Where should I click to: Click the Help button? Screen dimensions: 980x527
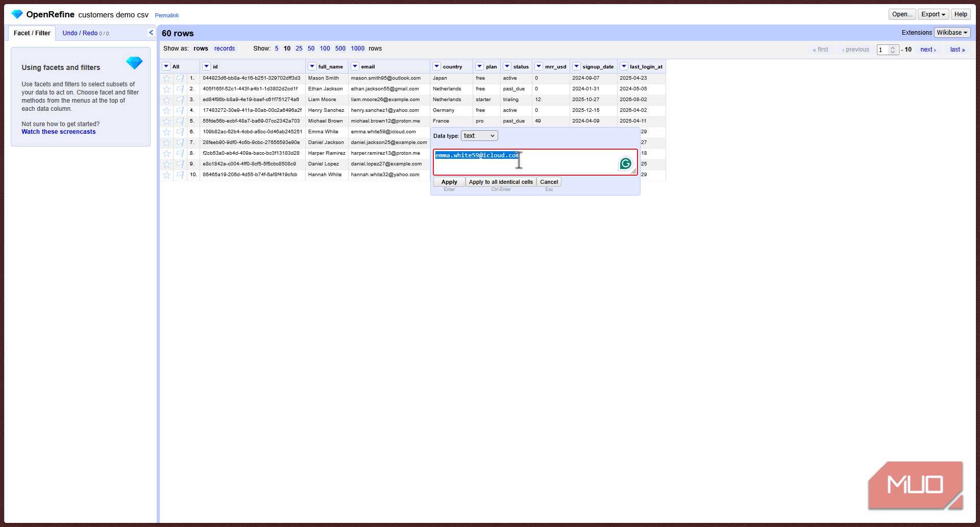coord(961,14)
